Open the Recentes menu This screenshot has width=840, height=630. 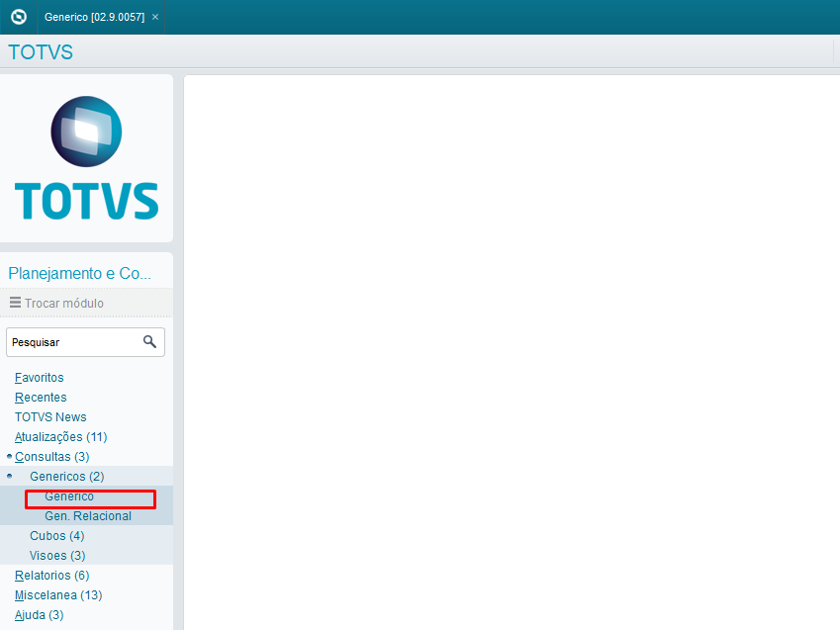[x=41, y=398]
